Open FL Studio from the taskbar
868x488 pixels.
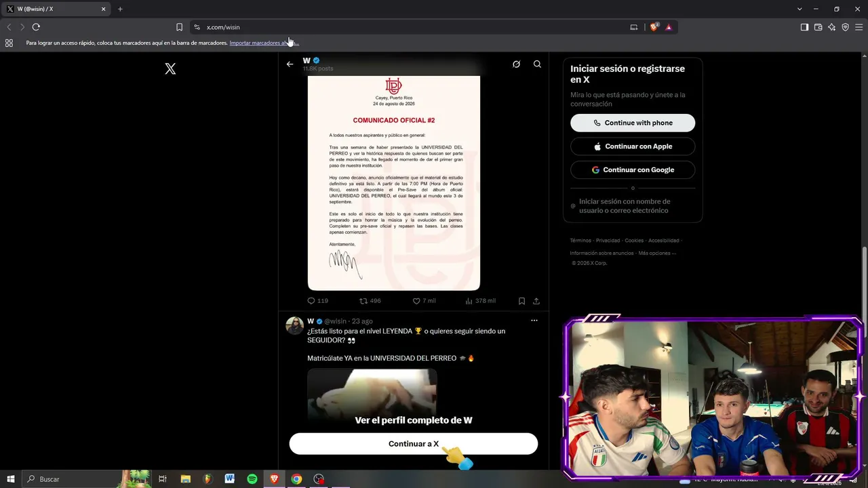tap(208, 479)
